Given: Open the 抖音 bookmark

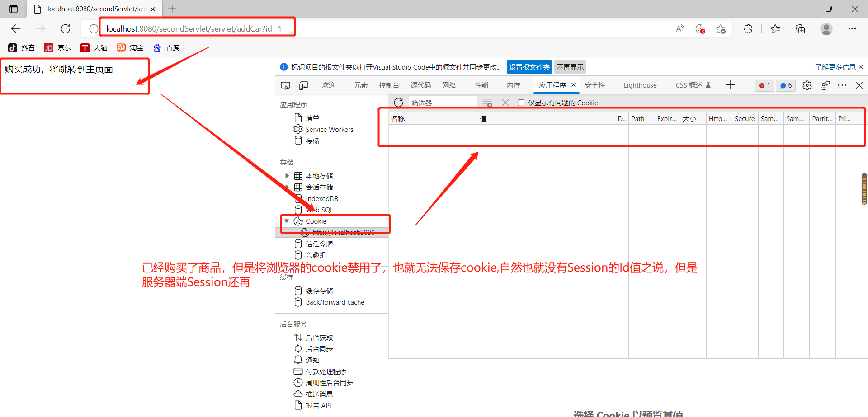Looking at the screenshot, I should point(22,48).
